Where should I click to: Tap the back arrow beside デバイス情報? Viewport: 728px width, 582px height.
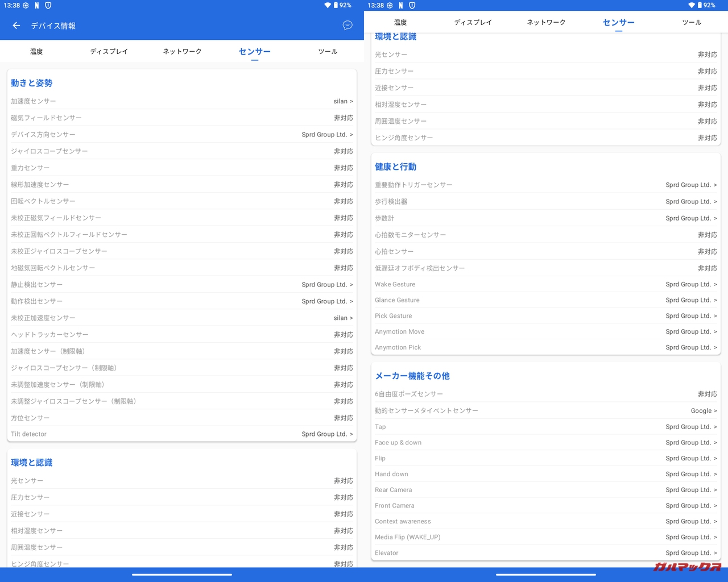pos(16,26)
